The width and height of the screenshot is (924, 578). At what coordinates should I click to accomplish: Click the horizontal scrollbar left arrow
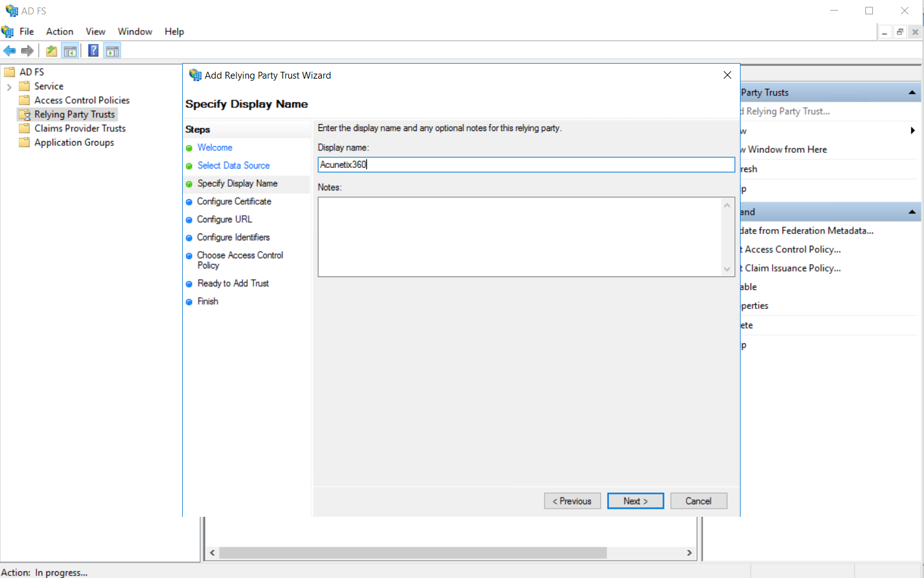213,553
